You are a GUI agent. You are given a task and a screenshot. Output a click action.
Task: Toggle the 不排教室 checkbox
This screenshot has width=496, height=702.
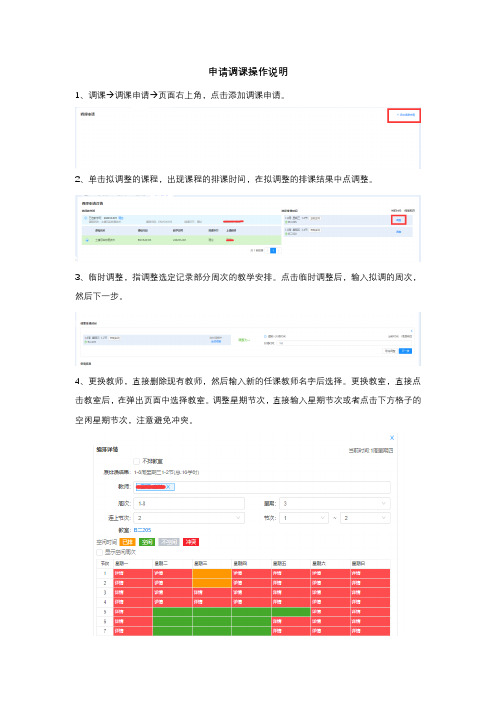coord(137,461)
